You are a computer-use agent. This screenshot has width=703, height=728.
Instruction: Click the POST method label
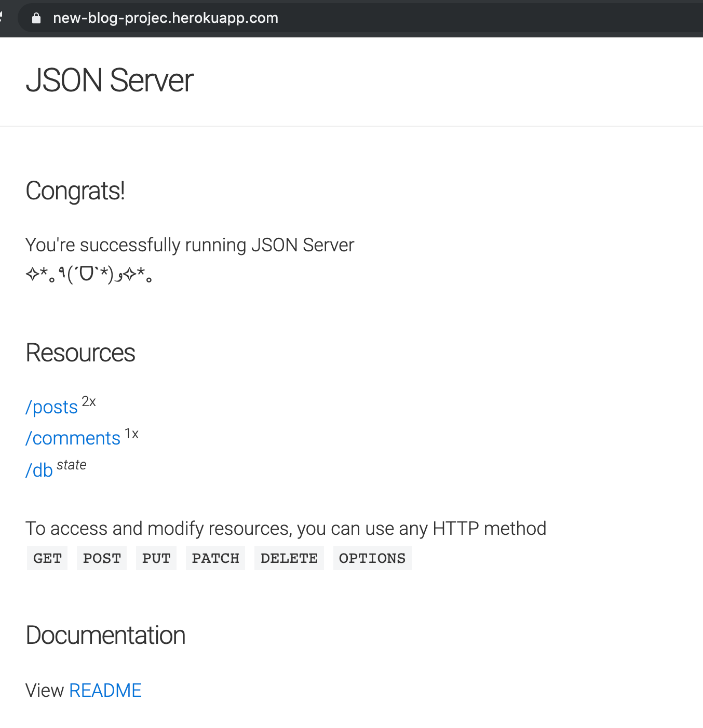[x=102, y=558]
